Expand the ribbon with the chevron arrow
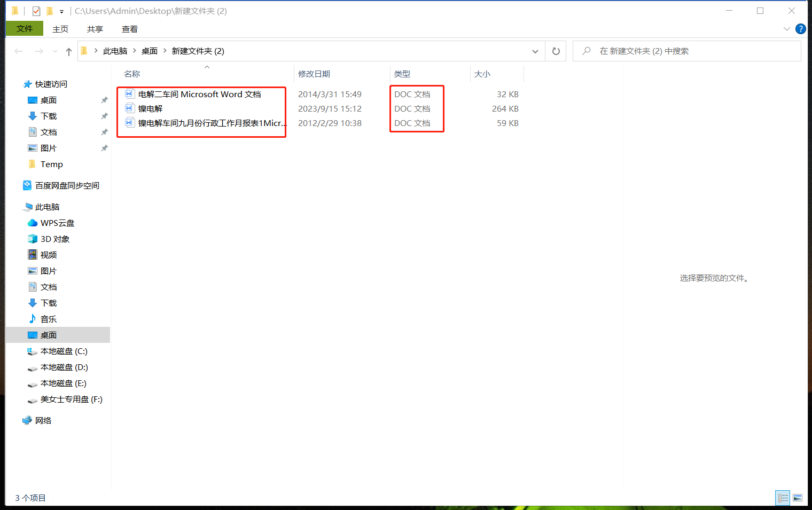812x510 pixels. point(786,29)
